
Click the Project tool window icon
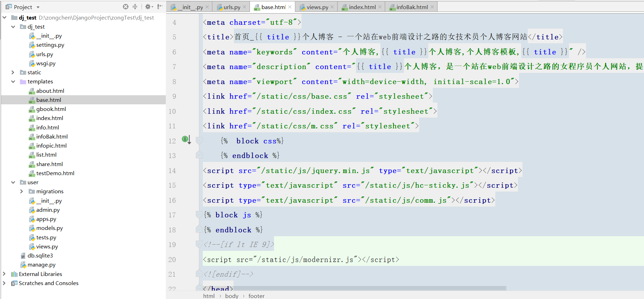point(9,7)
